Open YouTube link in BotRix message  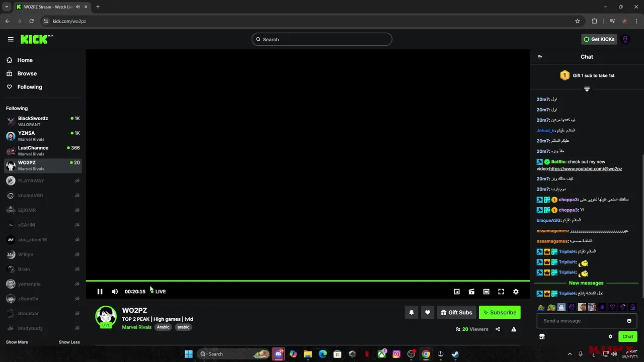pyautogui.click(x=586, y=169)
